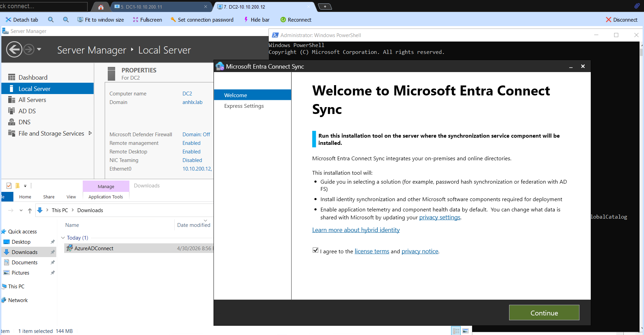This screenshot has height=335, width=644.
Task: Open a new connection tab
Action: [325, 7]
